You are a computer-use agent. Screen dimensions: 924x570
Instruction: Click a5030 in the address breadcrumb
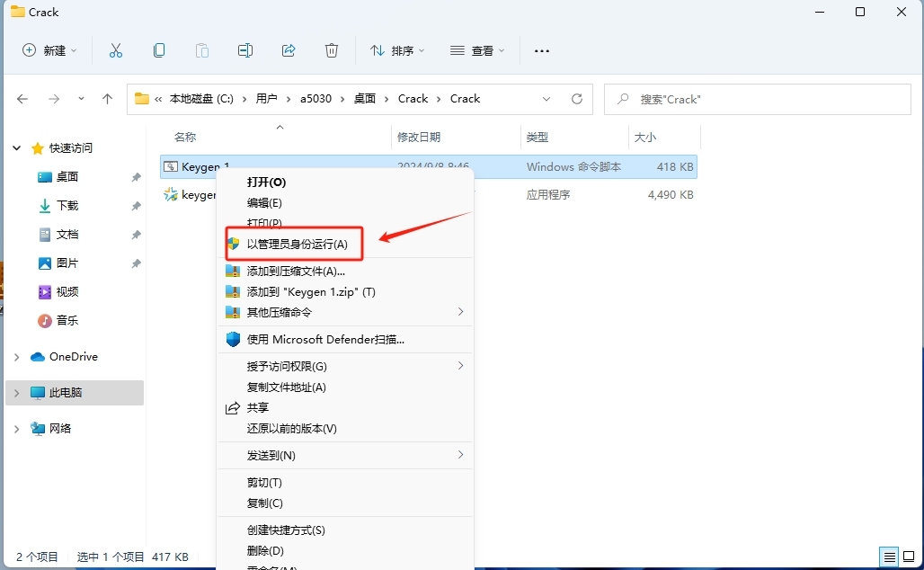pos(315,99)
